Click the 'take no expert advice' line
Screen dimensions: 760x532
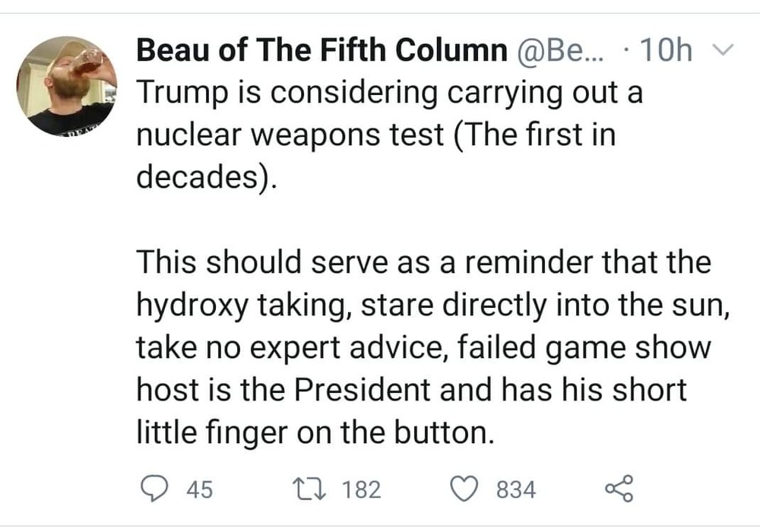[x=423, y=347]
